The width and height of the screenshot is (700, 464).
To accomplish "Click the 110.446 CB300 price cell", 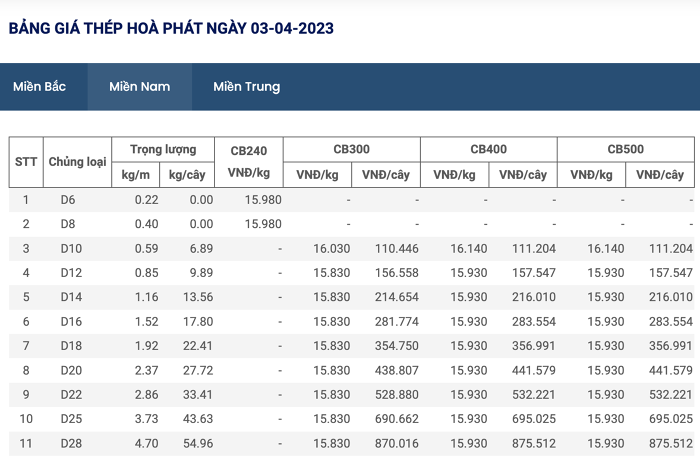I will [396, 248].
